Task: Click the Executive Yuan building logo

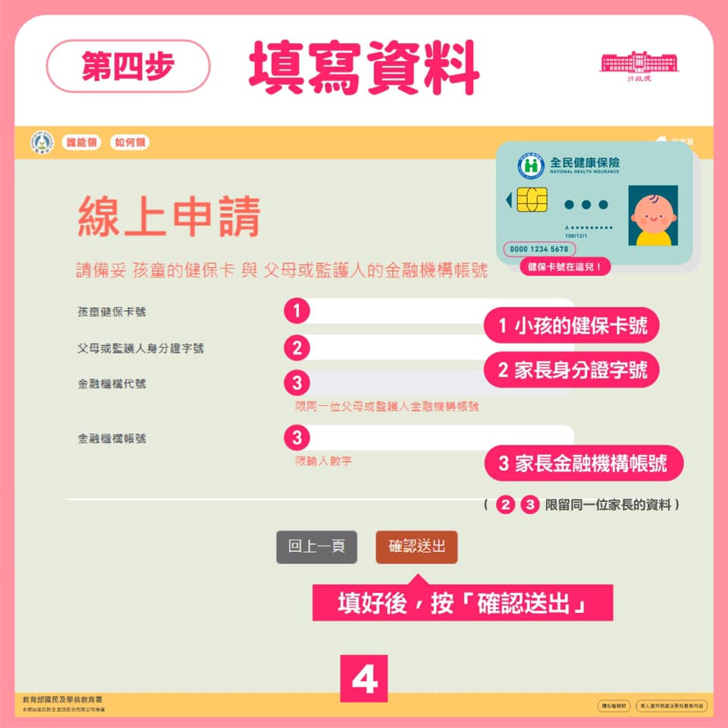Action: 639,65
